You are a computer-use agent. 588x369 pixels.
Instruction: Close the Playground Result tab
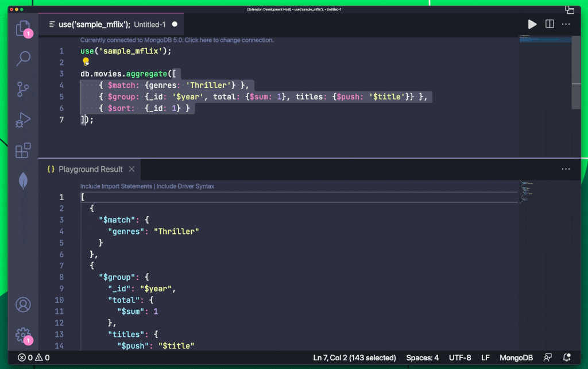(x=131, y=170)
